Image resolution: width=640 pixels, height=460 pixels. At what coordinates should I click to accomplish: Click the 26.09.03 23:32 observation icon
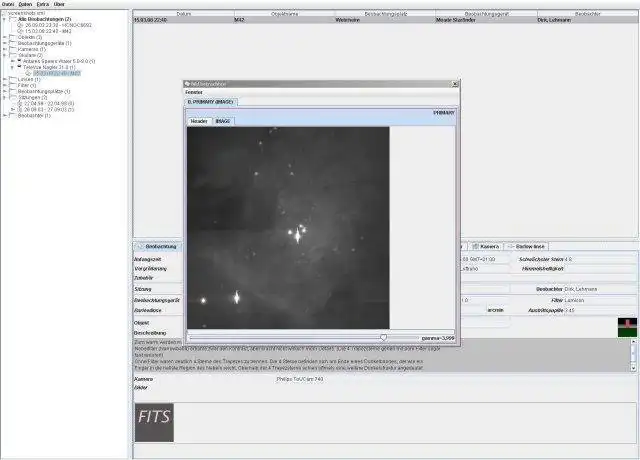click(x=20, y=25)
